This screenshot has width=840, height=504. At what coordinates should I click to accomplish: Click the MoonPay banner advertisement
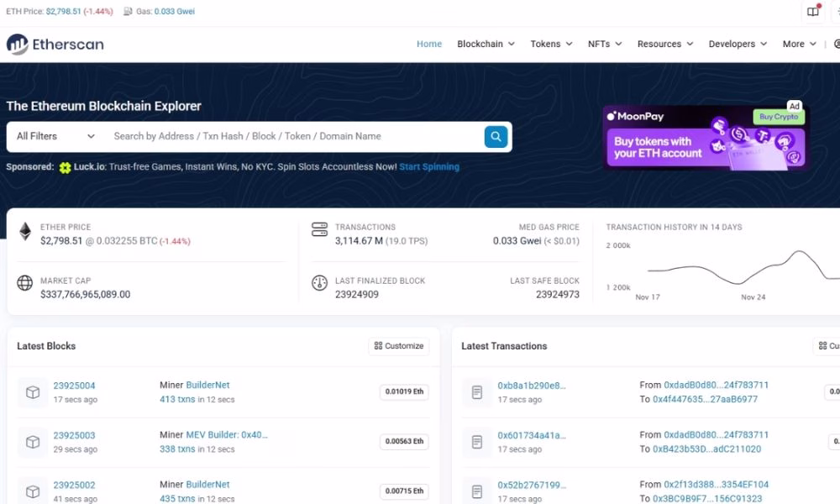706,138
